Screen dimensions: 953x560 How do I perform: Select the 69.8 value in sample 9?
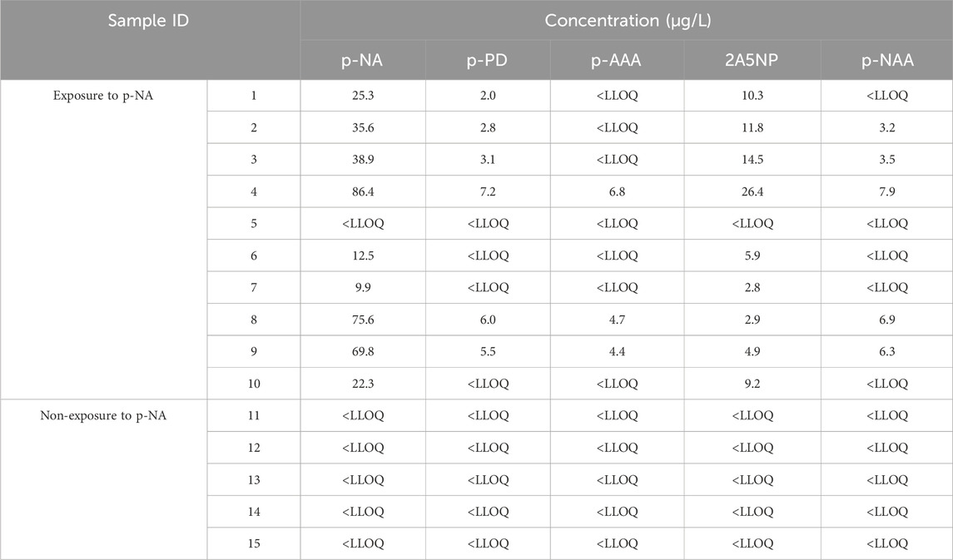[x=363, y=351]
